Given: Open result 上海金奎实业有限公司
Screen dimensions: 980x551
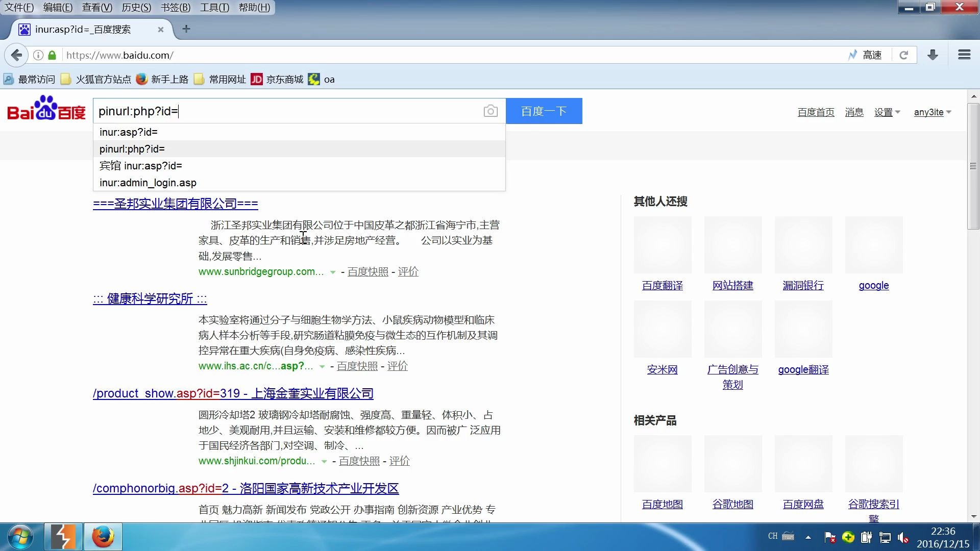Looking at the screenshot, I should (233, 393).
